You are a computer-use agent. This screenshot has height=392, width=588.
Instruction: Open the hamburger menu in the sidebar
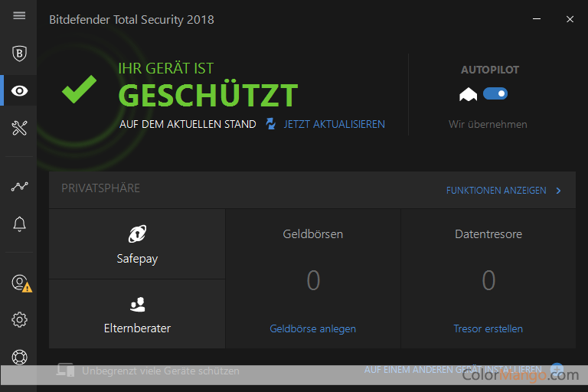(19, 15)
